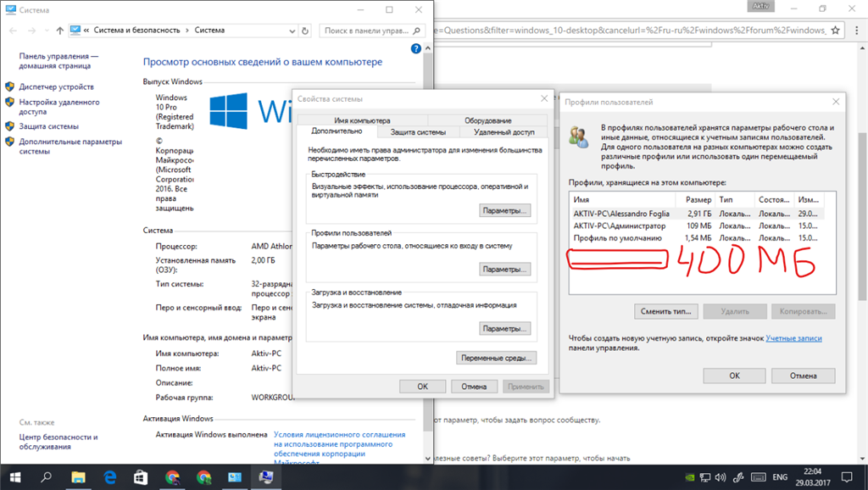Switch to the Имя компьютера tab
The image size is (868, 490).
click(362, 120)
